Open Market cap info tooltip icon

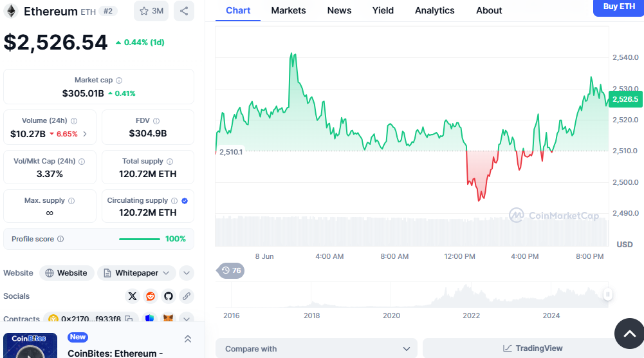[x=119, y=80]
